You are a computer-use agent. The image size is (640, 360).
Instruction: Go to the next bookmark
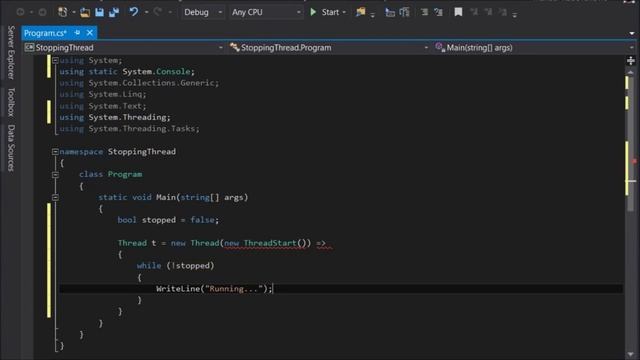[x=488, y=12]
